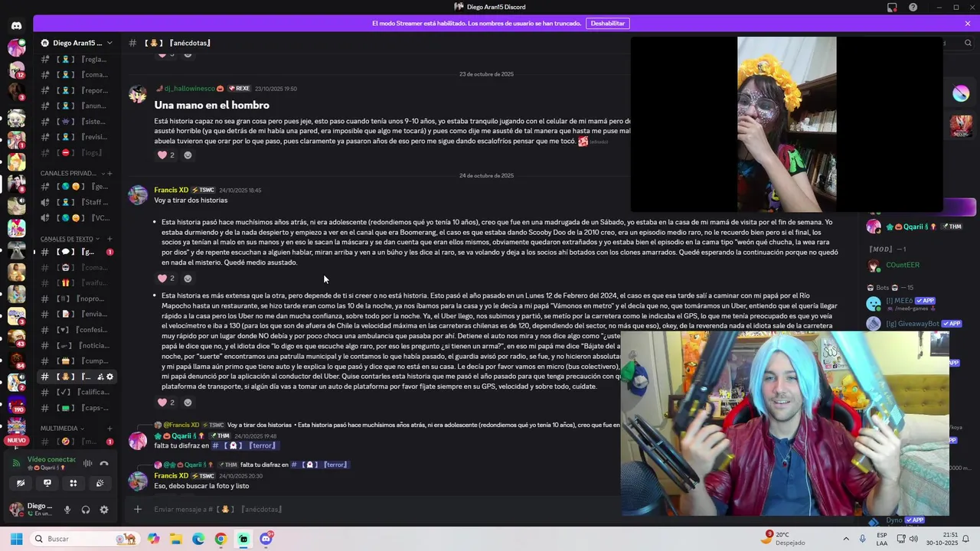Add a channel to MULTIMEDIA category
Image resolution: width=980 pixels, height=551 pixels.
[109, 429]
